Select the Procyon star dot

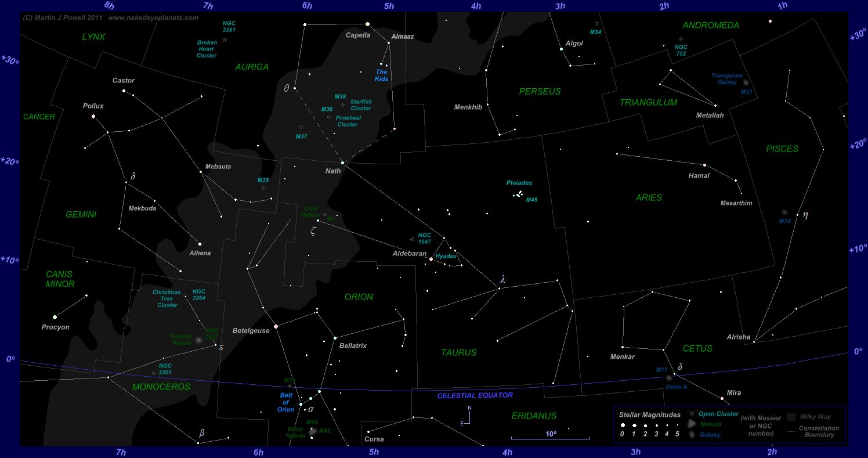(x=55, y=317)
